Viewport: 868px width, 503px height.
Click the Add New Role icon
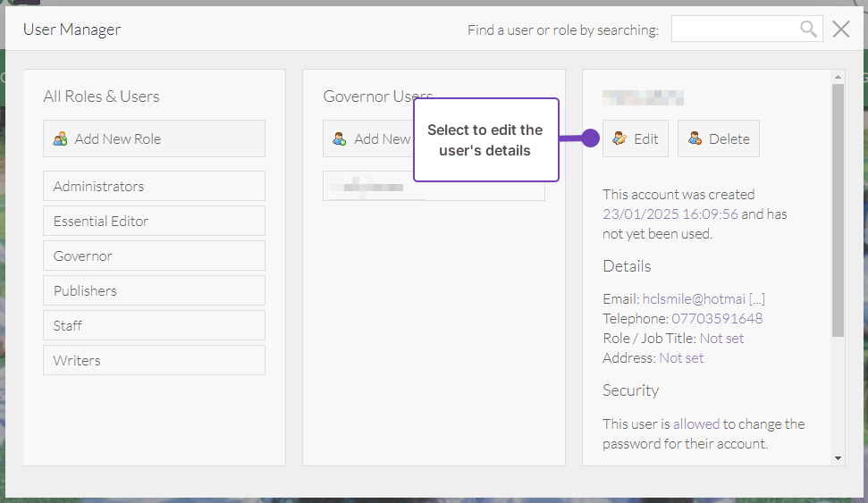tap(61, 139)
